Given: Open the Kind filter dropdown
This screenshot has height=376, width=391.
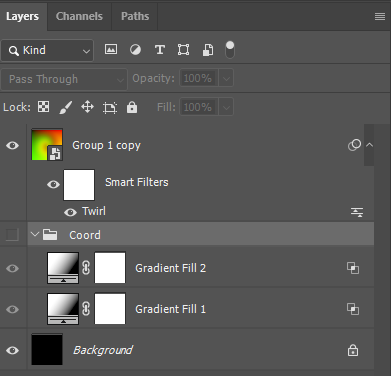Looking at the screenshot, I should pyautogui.click(x=47, y=50).
